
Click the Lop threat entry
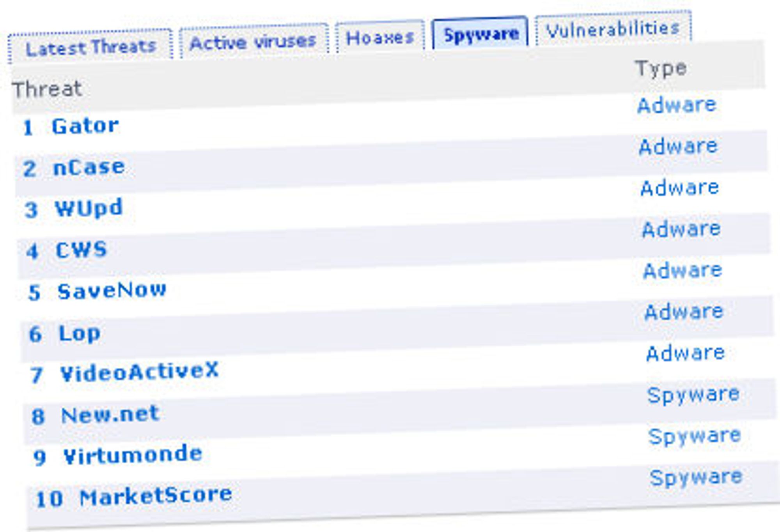click(x=80, y=333)
